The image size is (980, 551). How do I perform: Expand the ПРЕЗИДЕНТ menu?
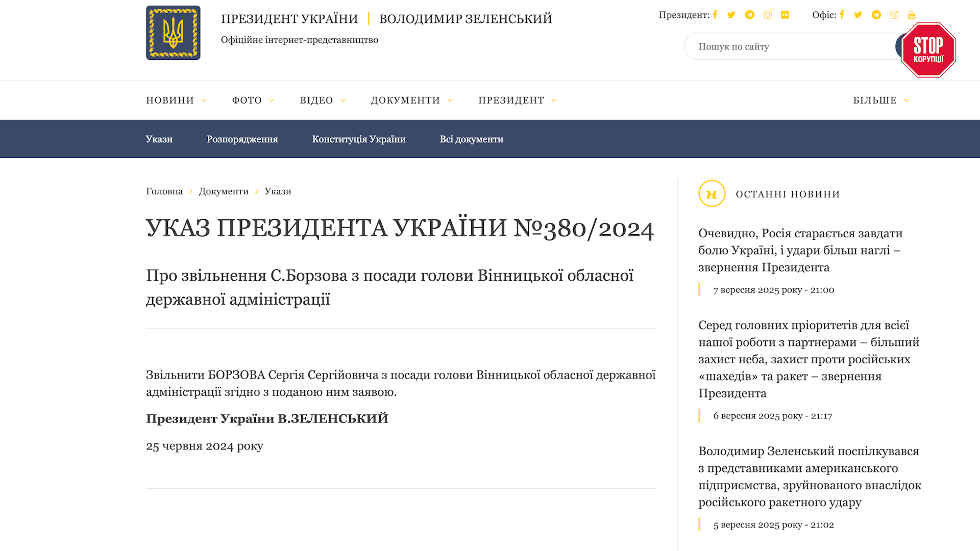517,101
